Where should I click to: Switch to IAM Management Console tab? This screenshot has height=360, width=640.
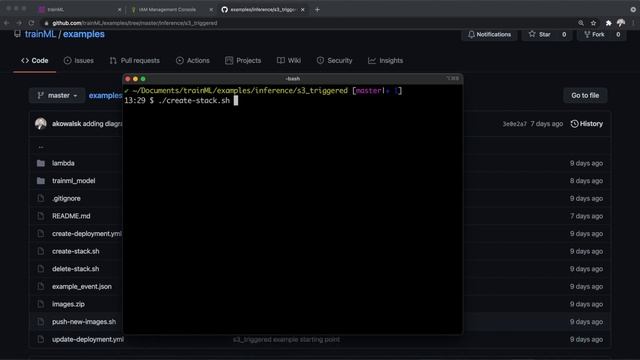pyautogui.click(x=169, y=9)
